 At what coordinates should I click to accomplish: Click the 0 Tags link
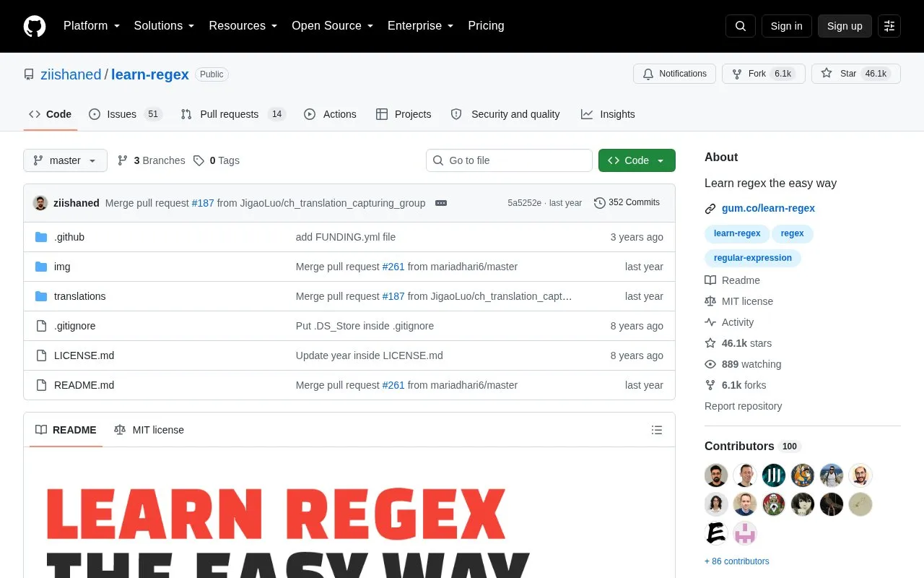click(x=217, y=160)
